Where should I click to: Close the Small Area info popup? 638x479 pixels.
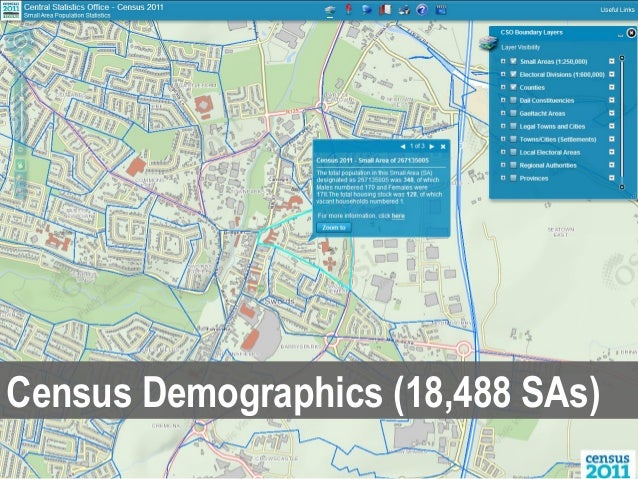[443, 147]
